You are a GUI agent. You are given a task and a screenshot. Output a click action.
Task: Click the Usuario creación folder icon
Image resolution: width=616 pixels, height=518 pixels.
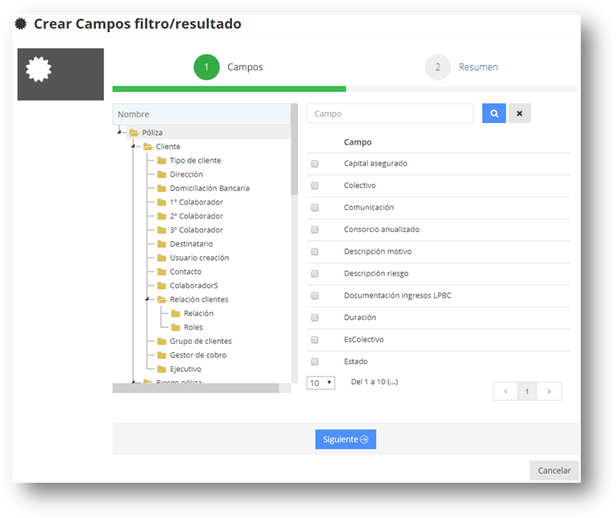[x=161, y=258]
